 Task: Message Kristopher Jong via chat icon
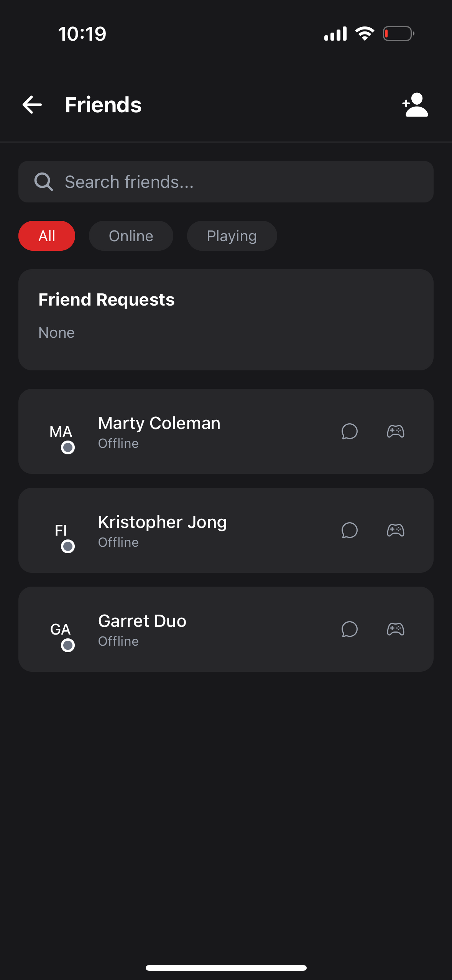349,530
